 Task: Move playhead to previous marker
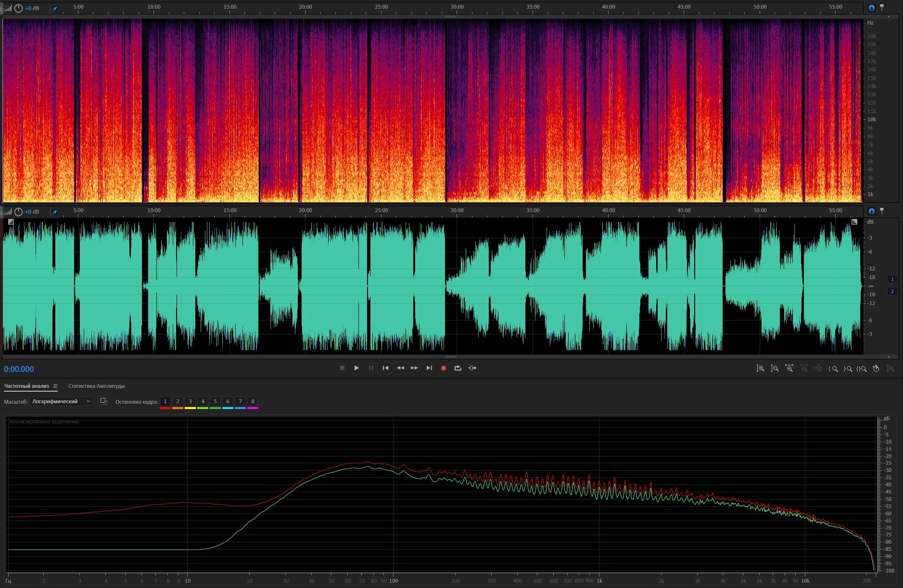point(385,368)
